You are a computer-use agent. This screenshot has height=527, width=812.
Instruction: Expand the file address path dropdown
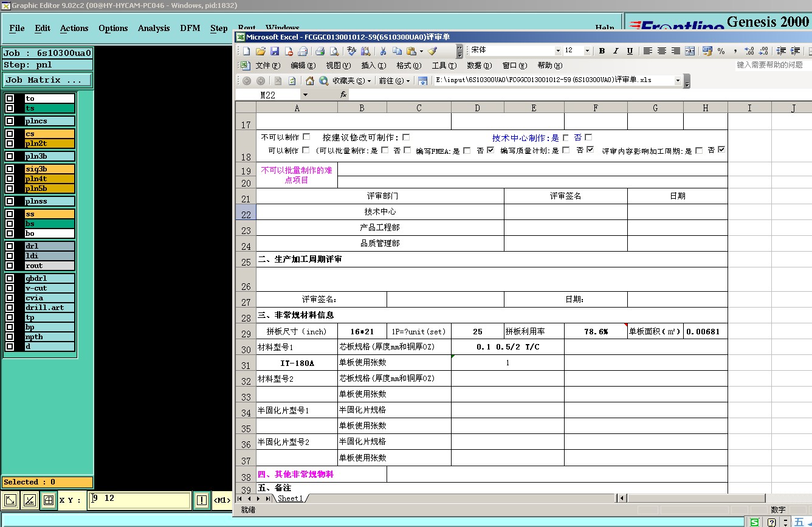click(678, 80)
